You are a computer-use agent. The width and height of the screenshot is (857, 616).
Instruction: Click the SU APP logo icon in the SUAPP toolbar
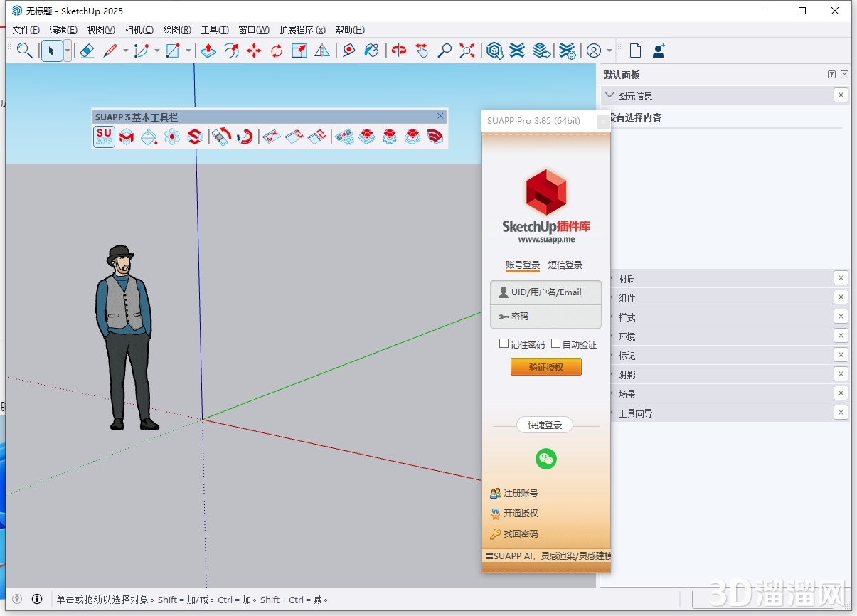[104, 137]
